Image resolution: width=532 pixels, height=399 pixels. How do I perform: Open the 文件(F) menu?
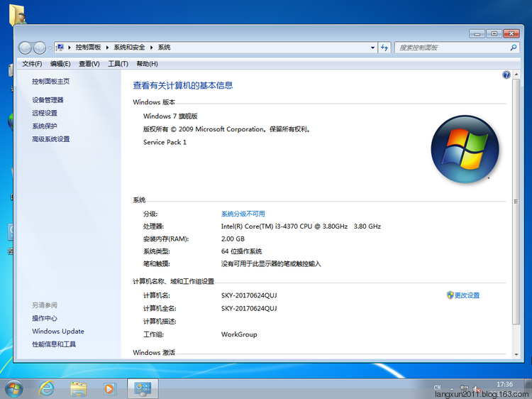click(x=32, y=64)
